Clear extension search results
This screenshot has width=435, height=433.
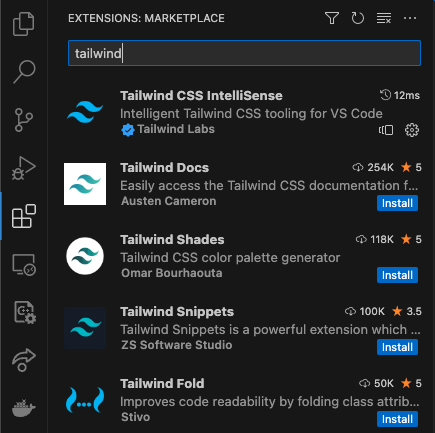pyautogui.click(x=384, y=18)
